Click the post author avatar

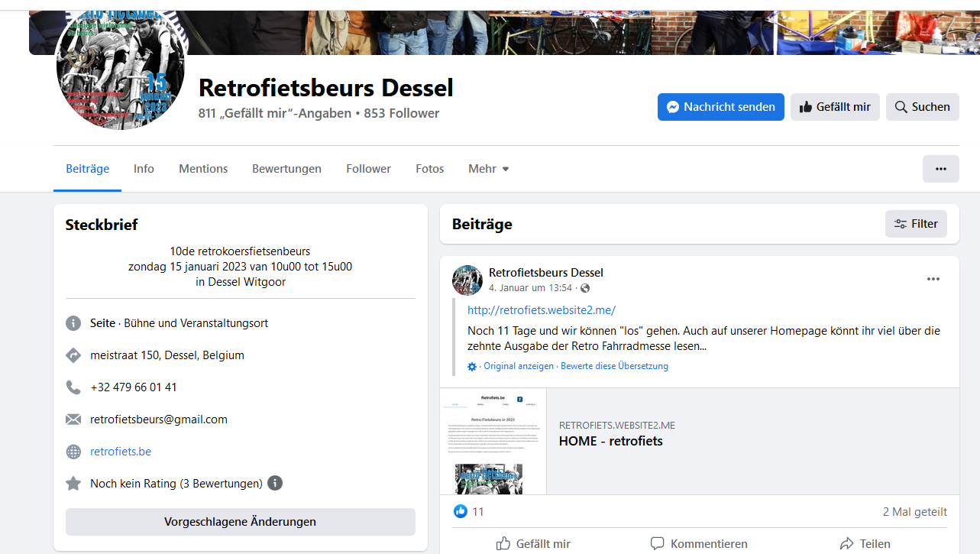coord(467,280)
